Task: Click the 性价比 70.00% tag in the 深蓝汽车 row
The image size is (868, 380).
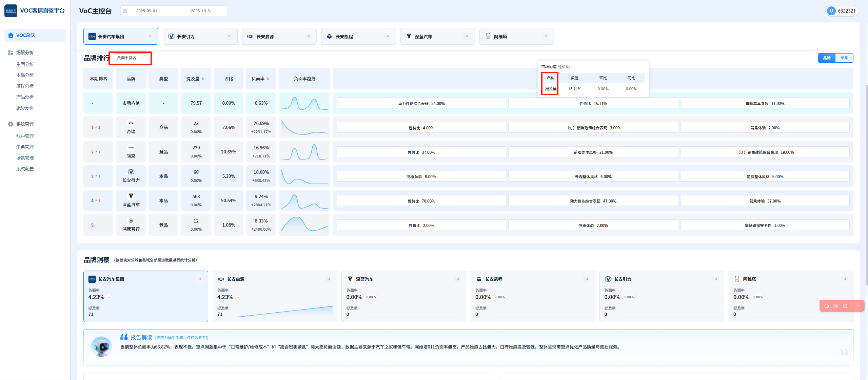Action: (421, 201)
